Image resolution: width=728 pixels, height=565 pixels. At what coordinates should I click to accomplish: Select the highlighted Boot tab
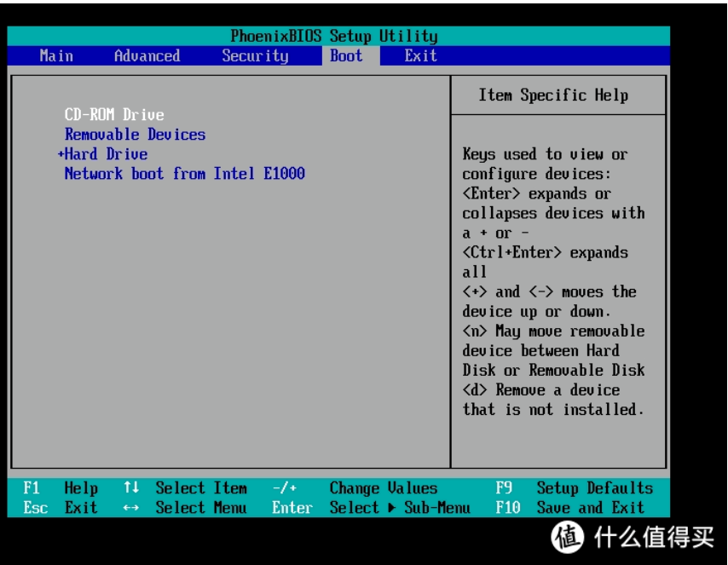click(346, 56)
